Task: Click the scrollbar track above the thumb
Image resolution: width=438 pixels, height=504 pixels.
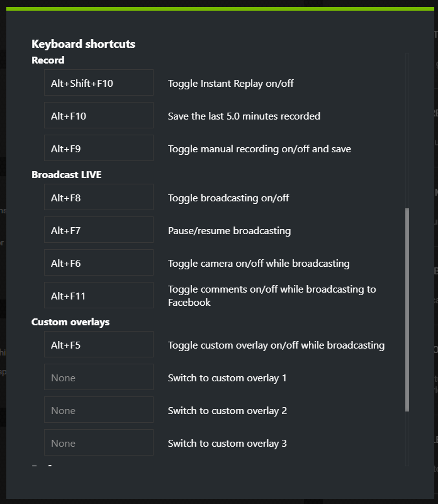Action: pos(407,131)
